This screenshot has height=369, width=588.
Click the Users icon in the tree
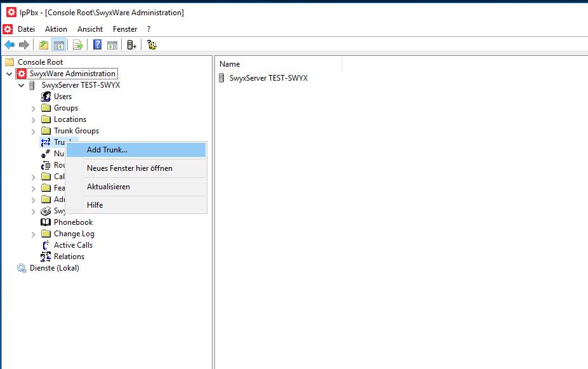click(x=46, y=97)
